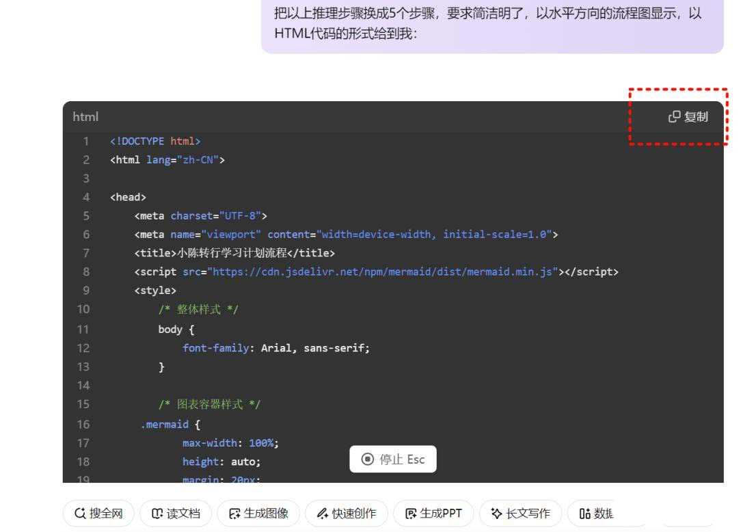Click the 生成PPT slide icon
The image size is (756, 532).
411,514
